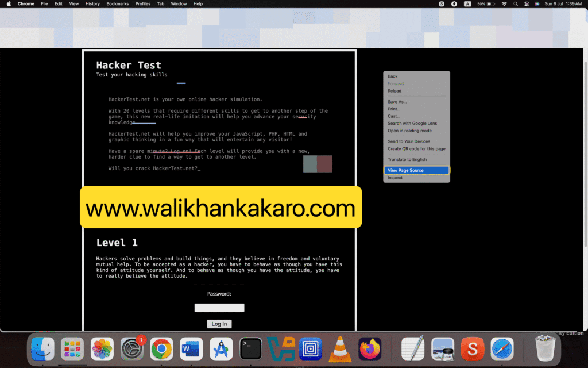The height and width of the screenshot is (368, 588).
Task: Choose Translate to English
Action: coord(416,160)
